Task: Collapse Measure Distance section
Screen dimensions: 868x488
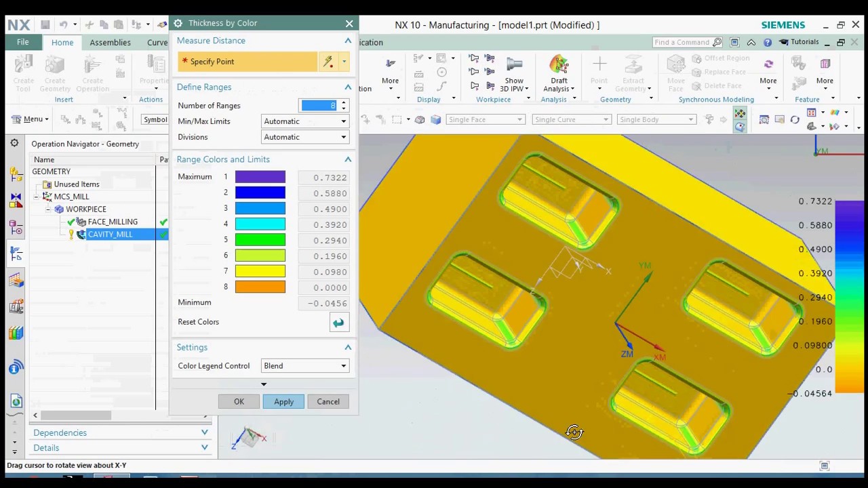Action: [x=348, y=41]
